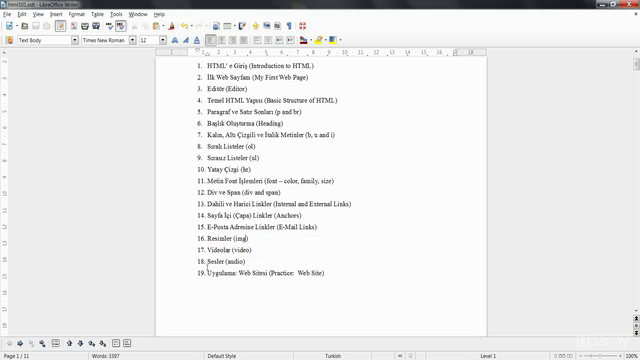Open the Table menu
The width and height of the screenshot is (640, 360).
(97, 14)
